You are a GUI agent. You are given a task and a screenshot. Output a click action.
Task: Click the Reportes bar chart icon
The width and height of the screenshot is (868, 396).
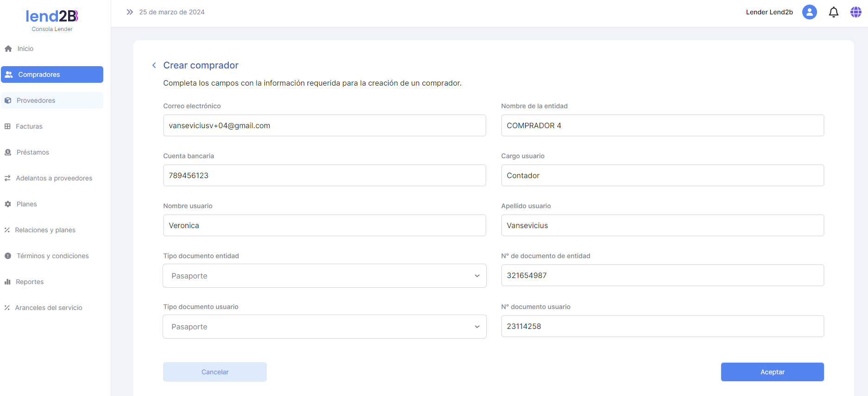tap(7, 282)
